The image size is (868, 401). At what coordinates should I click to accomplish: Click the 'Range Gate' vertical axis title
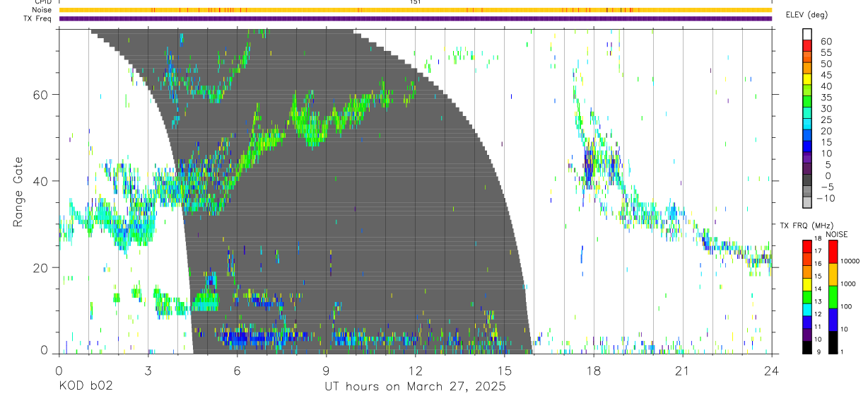[18, 192]
